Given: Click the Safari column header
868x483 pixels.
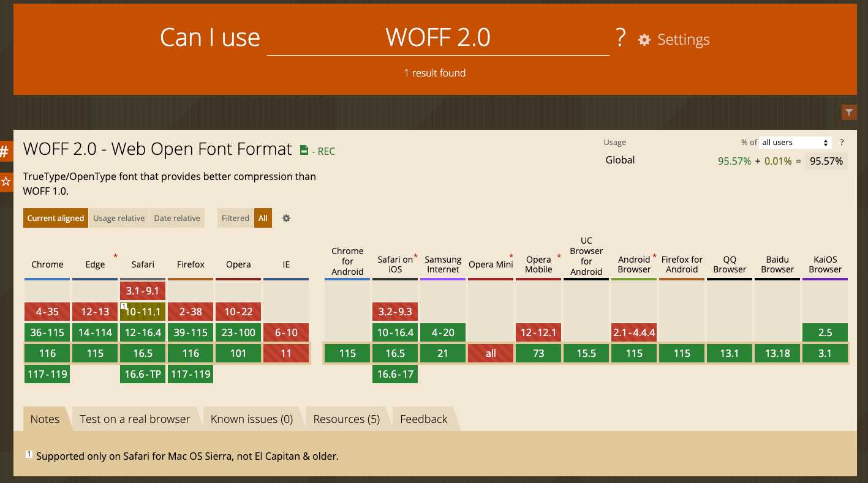Looking at the screenshot, I should click(x=143, y=264).
